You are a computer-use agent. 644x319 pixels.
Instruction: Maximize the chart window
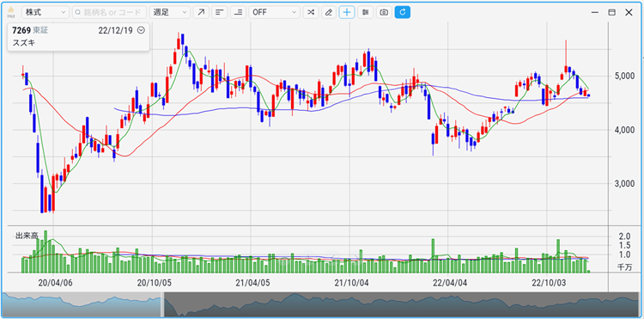611,12
